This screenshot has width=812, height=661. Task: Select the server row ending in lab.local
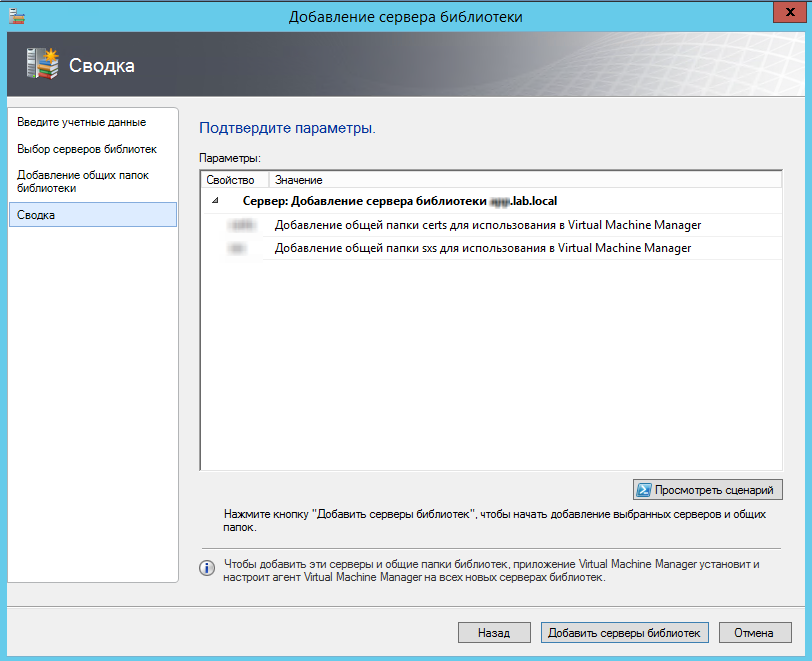[x=400, y=201]
